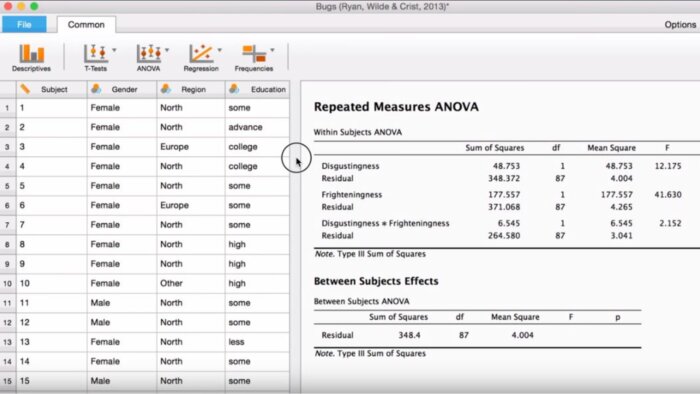700x394 pixels.
Task: Click 'advance' in Education row 2
Action: click(245, 127)
